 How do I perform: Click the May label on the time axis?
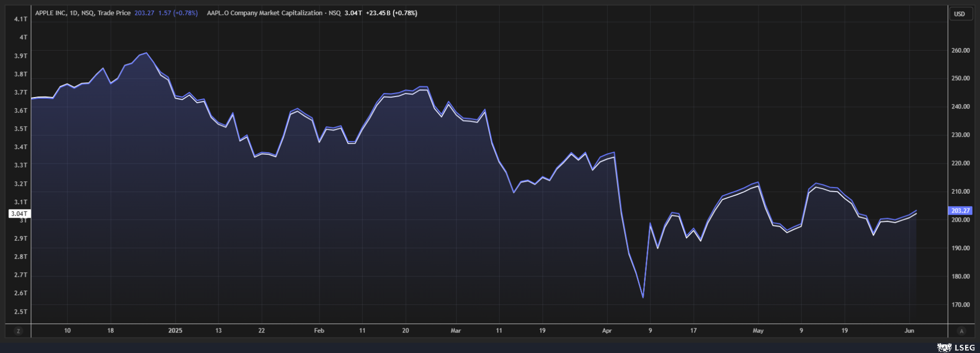coord(758,331)
